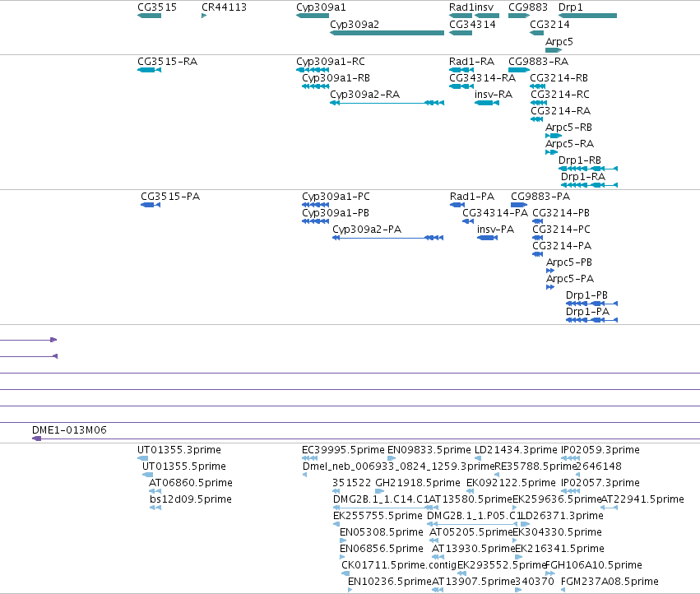700x594 pixels.
Task: Select the Rad1-PA protein label
Action: pos(472,197)
